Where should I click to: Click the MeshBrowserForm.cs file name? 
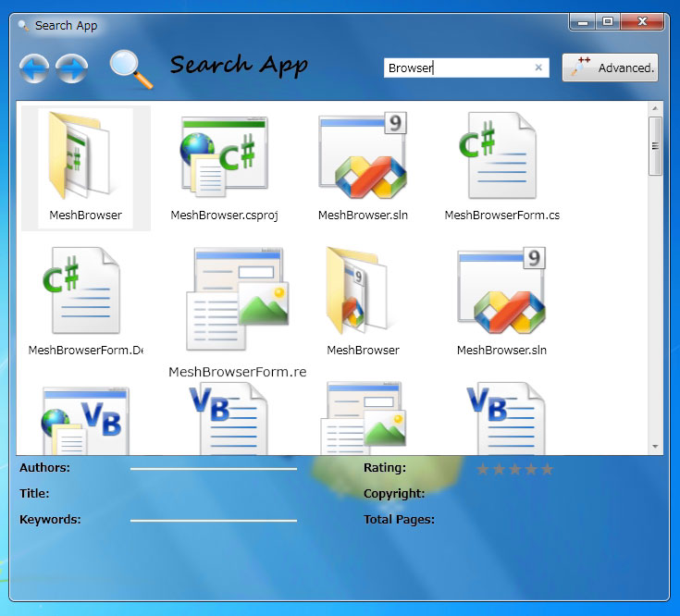point(501,215)
